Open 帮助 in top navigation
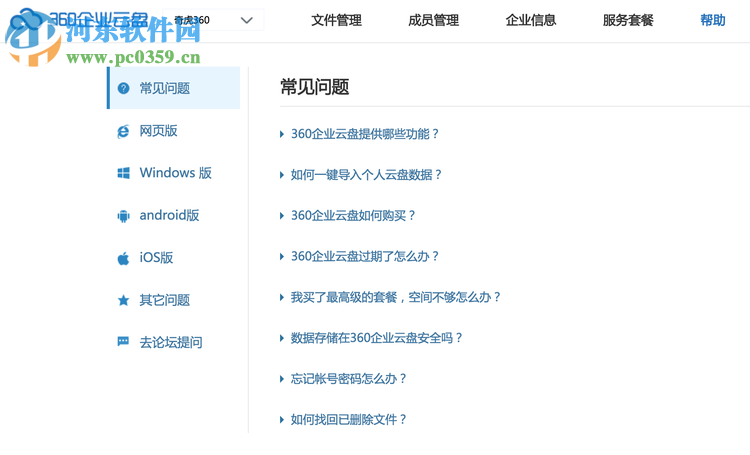The image size is (750, 455). [x=713, y=20]
